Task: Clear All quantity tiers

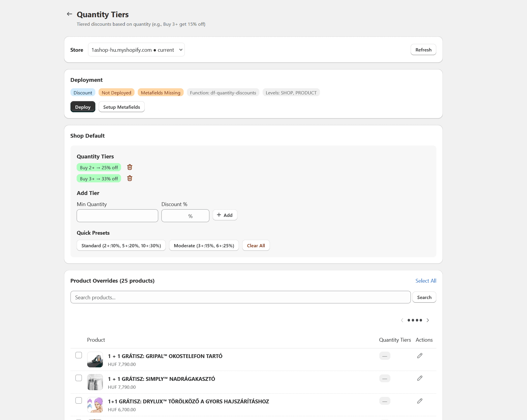Action: (x=256, y=246)
